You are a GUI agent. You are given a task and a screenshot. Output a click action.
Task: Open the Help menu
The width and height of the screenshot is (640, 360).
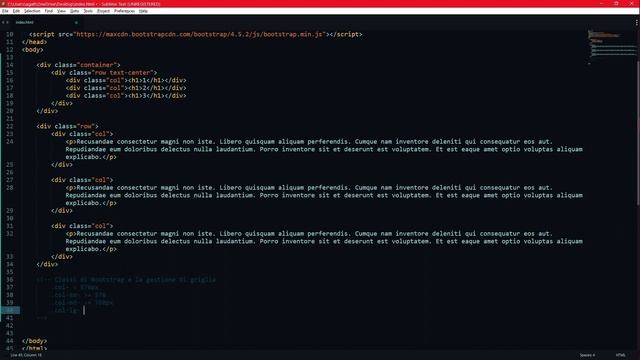click(143, 11)
